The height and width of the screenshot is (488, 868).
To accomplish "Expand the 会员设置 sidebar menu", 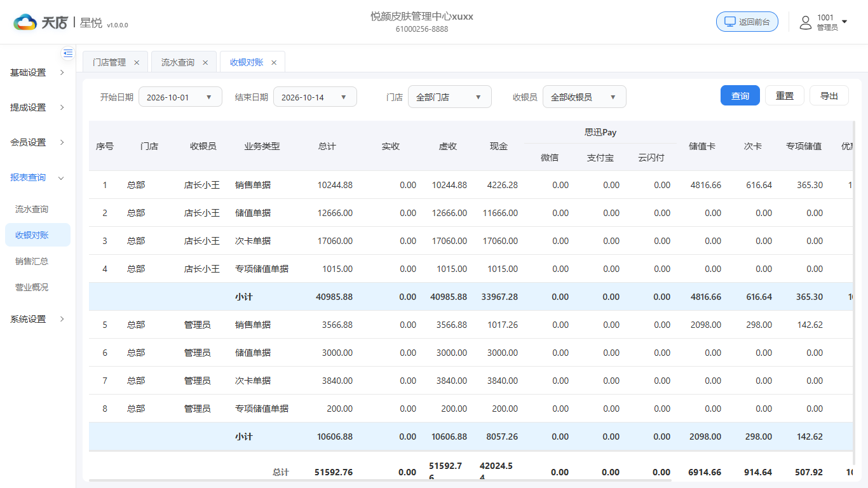I will [x=37, y=142].
